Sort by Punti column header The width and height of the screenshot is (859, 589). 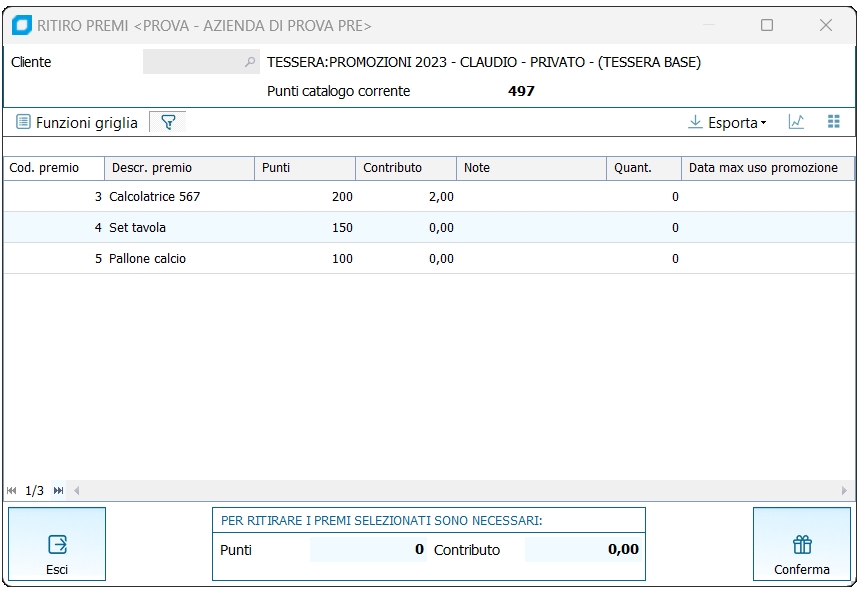(305, 168)
